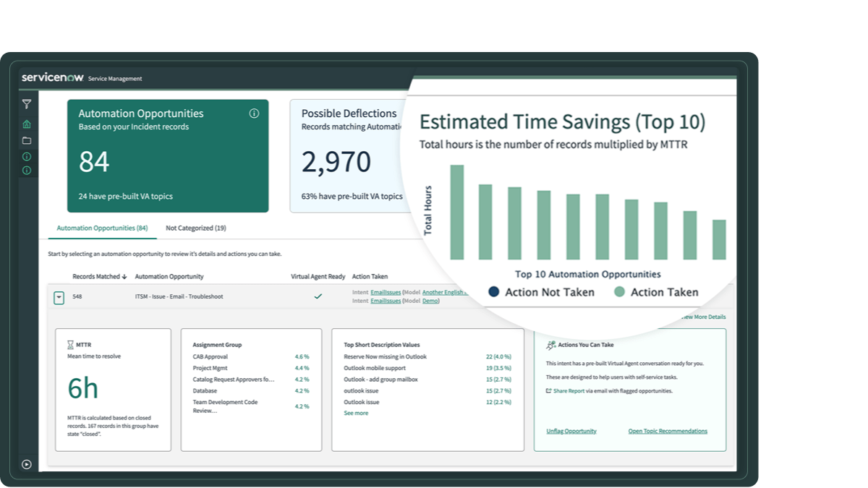Viewport: 868px width, 488px height.
Task: Click the play icon at bottom of sidebar
Action: 27,463
